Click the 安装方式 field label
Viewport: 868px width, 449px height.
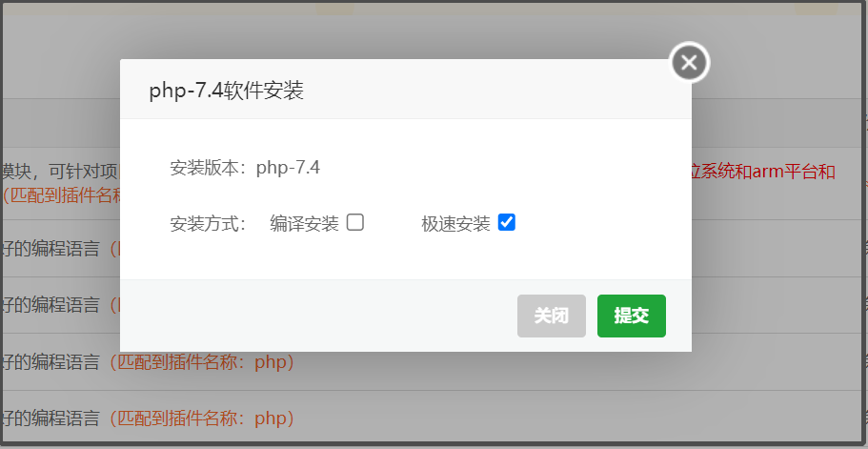208,224
